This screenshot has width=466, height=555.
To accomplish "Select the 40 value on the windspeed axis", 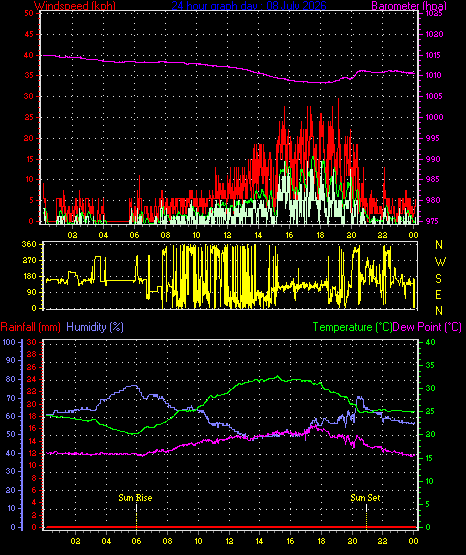I will pyautogui.click(x=29, y=55).
